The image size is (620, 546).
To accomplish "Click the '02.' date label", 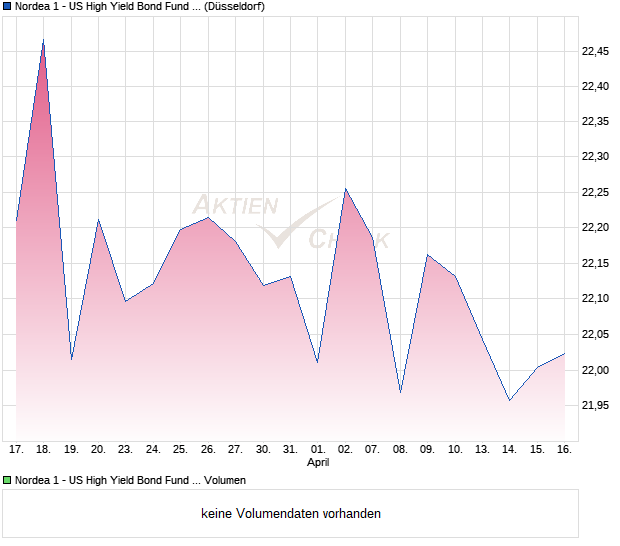I will [x=345, y=450].
